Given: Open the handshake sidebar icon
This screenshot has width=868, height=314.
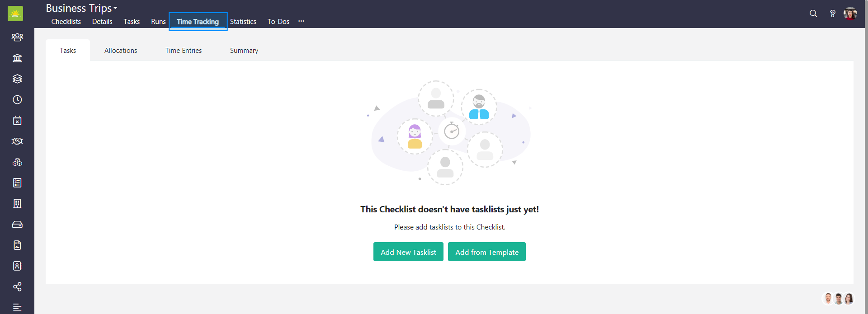Looking at the screenshot, I should coord(17,141).
